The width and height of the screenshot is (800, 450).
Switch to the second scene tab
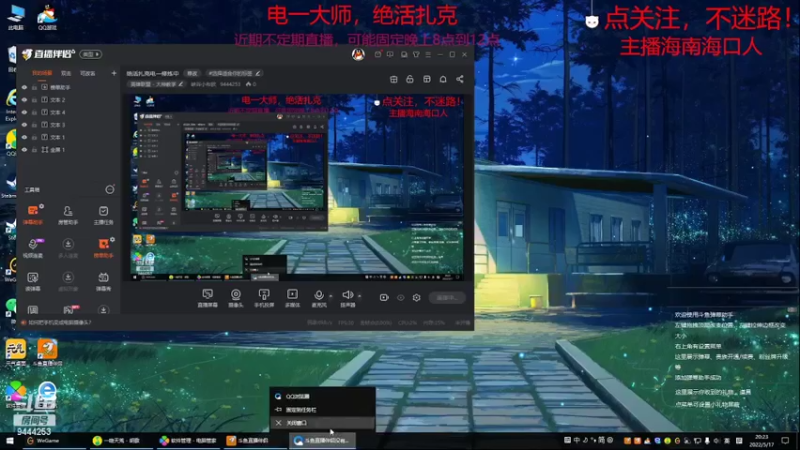point(66,73)
